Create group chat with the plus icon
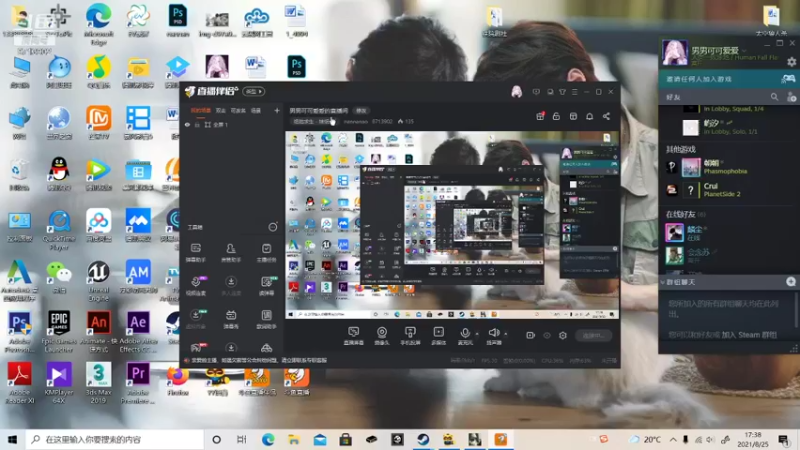 (791, 282)
